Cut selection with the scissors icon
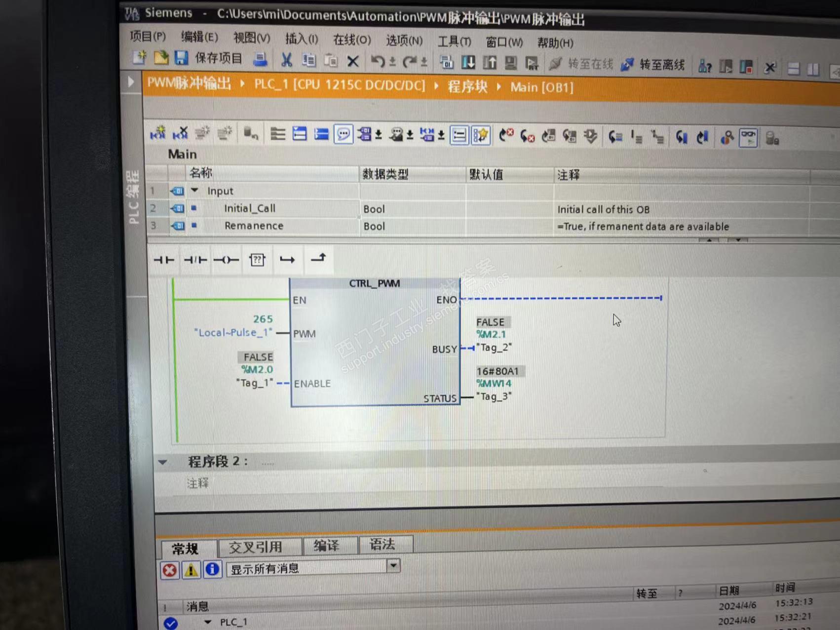Screen dimensions: 840x630 [286, 60]
